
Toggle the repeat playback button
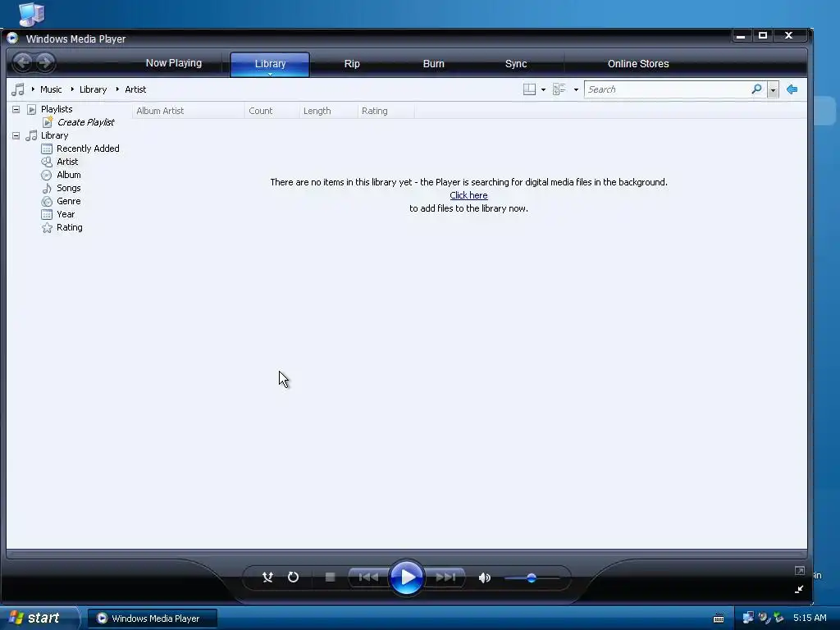tap(293, 577)
